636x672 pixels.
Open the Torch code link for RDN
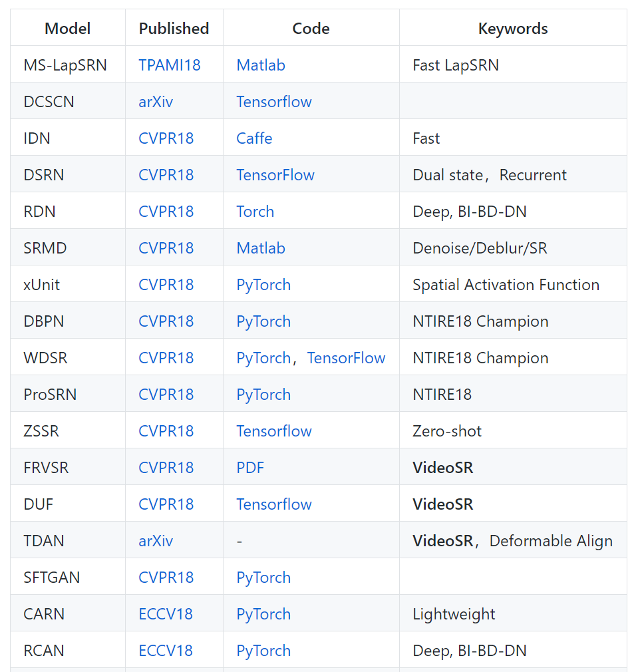pos(255,212)
